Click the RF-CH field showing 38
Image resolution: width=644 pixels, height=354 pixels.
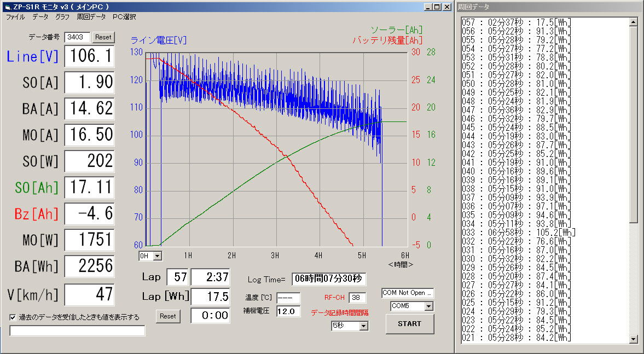tap(357, 298)
